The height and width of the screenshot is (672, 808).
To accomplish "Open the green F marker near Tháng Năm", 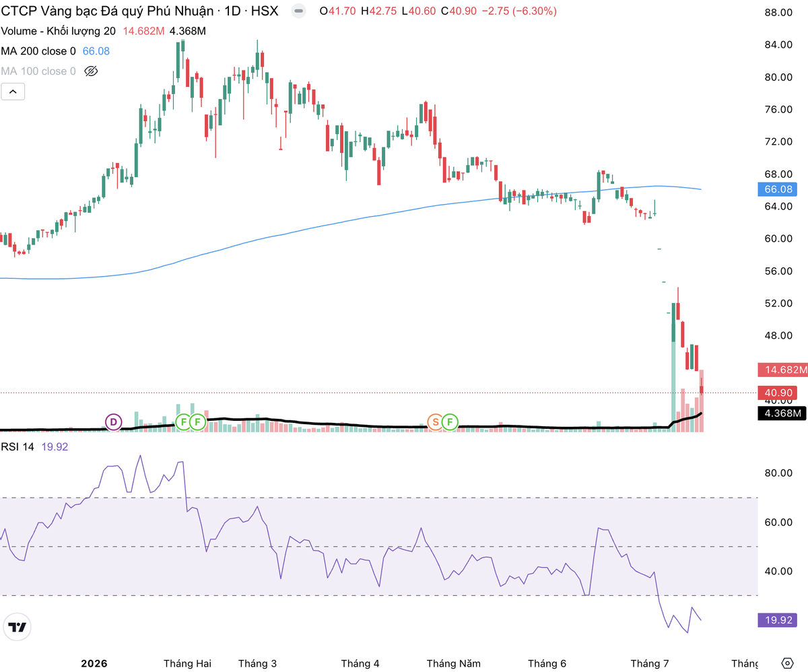I will pos(450,422).
